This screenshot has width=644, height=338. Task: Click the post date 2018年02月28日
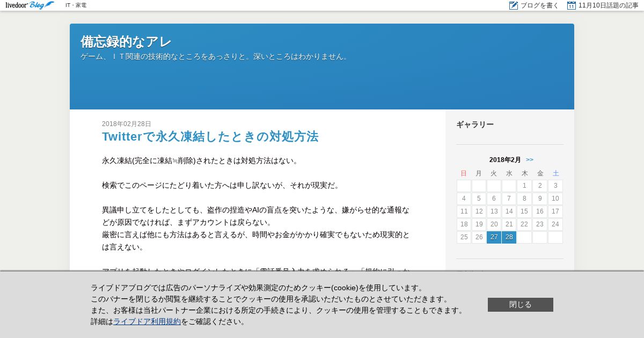click(x=127, y=124)
